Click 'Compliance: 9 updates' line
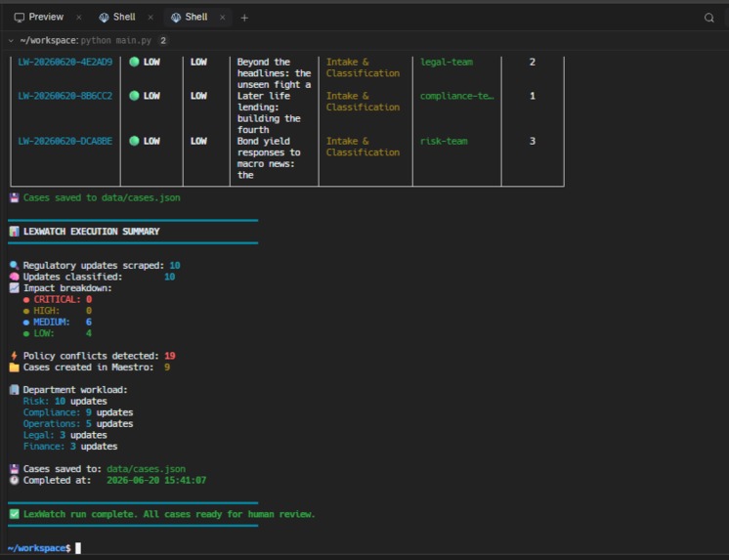729x560 pixels. tap(78, 412)
